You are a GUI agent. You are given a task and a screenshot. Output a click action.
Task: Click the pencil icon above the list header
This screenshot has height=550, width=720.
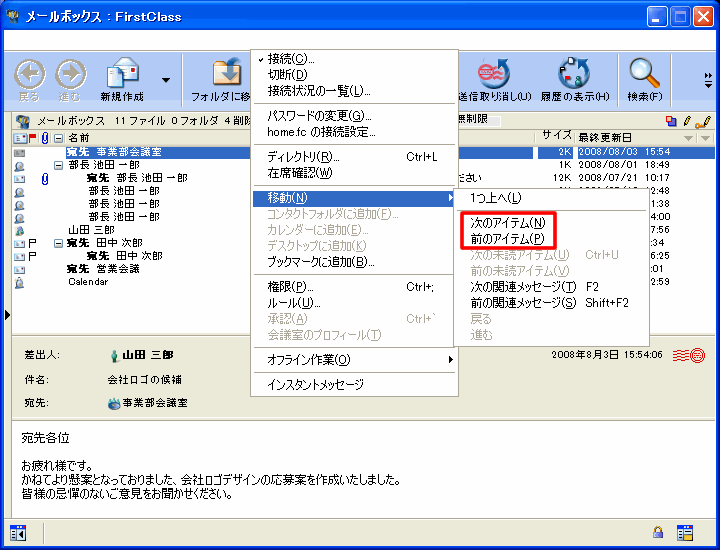click(x=703, y=121)
